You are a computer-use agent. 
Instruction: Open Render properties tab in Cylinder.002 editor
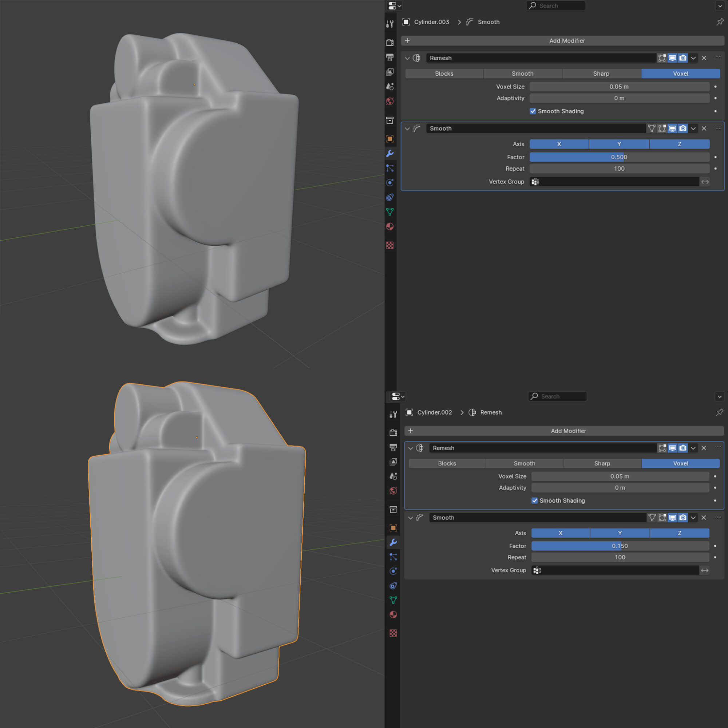pos(393,432)
